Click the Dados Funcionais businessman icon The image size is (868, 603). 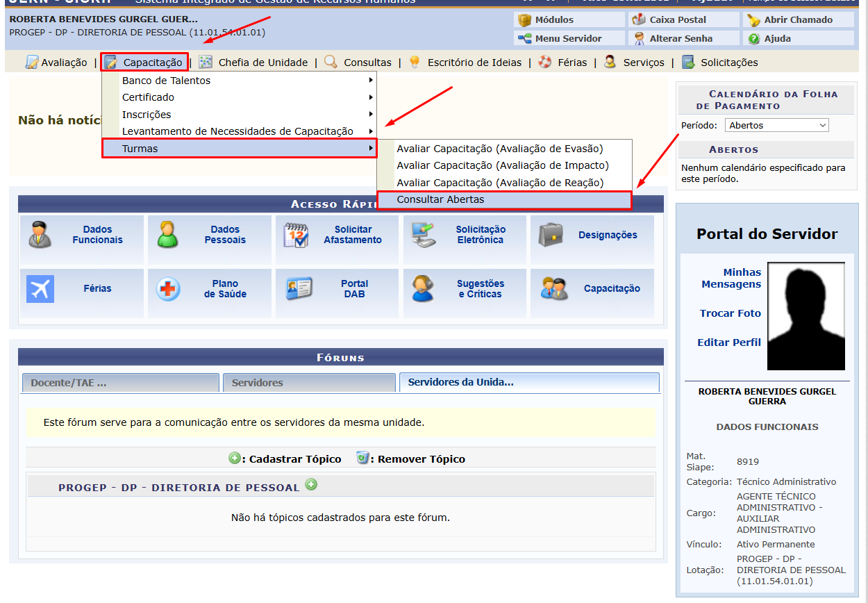[40, 235]
